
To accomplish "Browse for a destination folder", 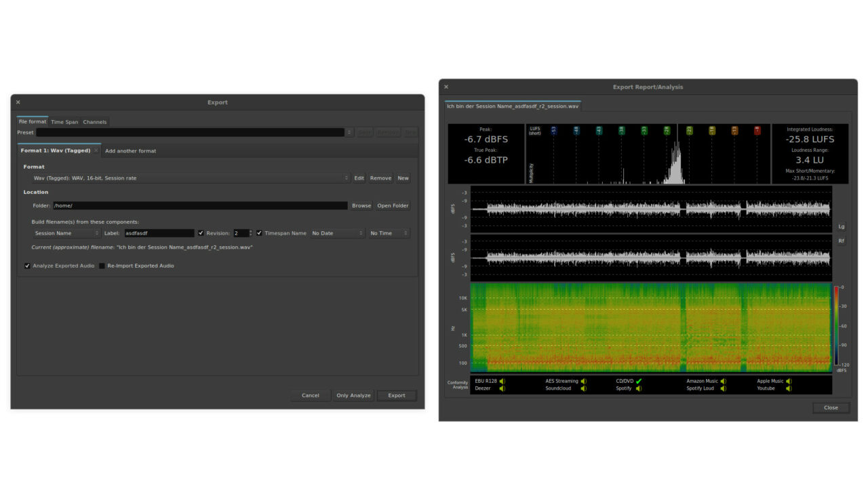I will [361, 205].
